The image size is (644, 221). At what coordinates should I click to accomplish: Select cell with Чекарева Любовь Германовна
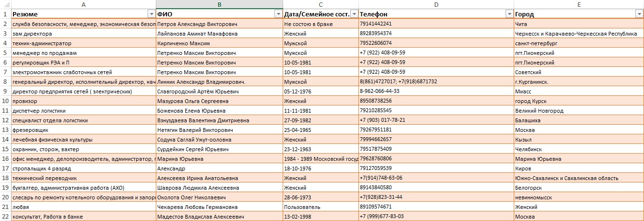[x=219, y=207]
